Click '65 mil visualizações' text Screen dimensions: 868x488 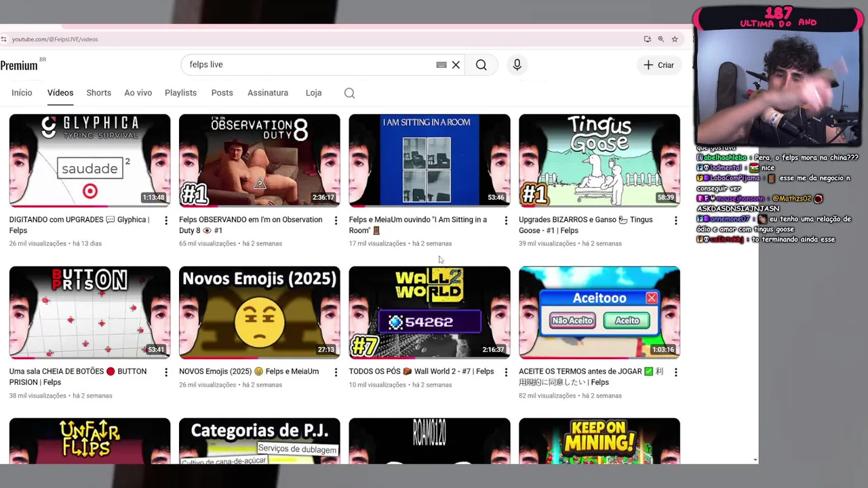(x=208, y=243)
